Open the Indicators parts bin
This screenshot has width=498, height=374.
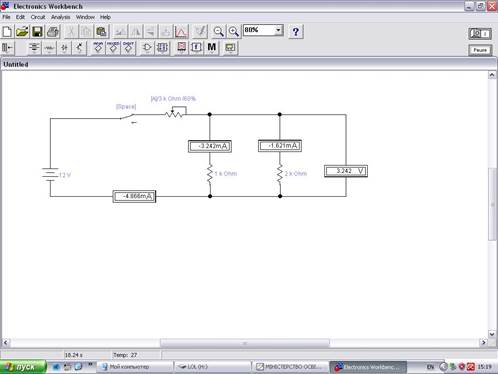click(x=182, y=48)
